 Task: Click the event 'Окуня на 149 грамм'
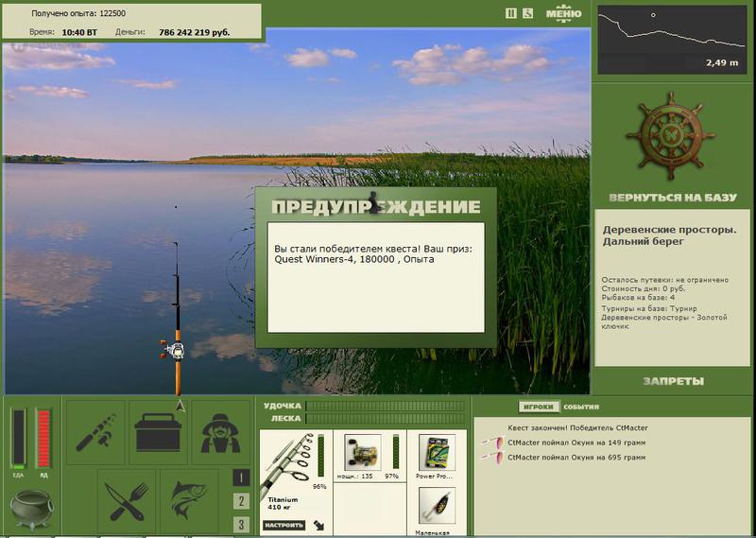coord(576,443)
